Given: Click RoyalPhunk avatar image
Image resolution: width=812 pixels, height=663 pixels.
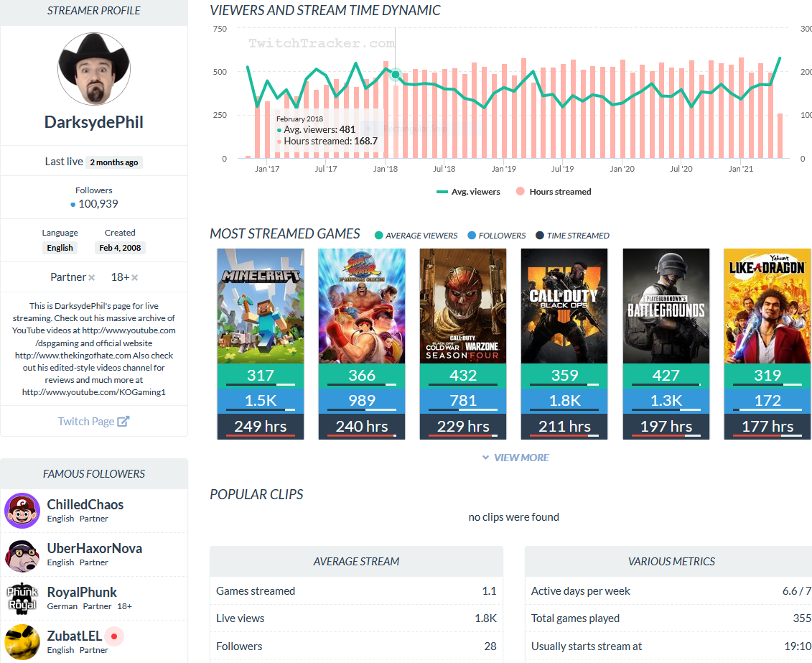Looking at the screenshot, I should click(22, 598).
